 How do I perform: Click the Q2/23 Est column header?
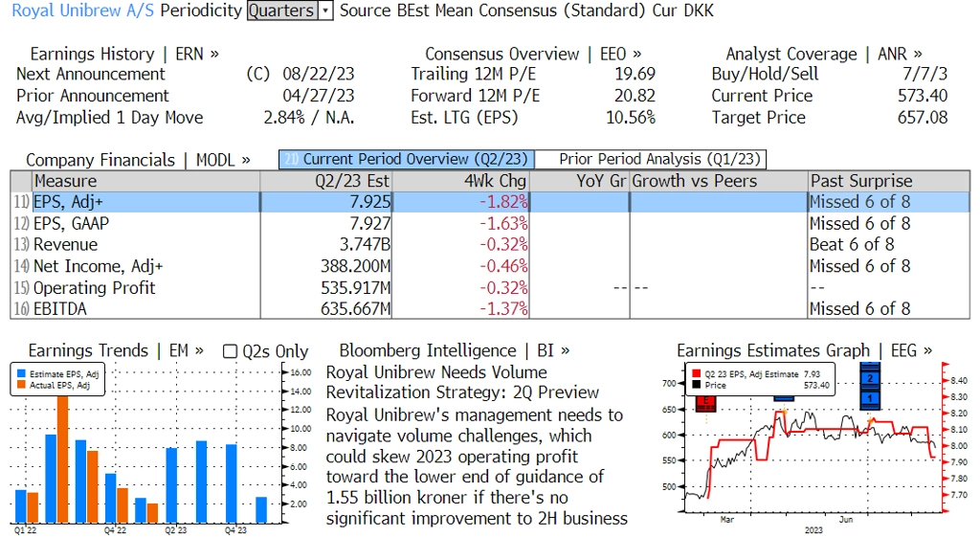(325, 181)
